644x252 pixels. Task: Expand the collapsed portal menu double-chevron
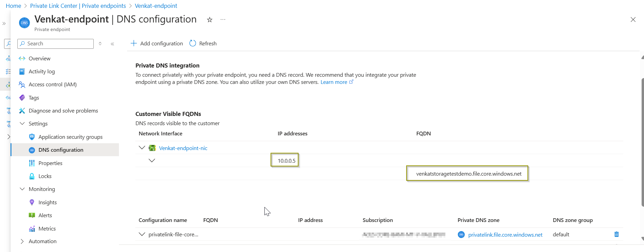point(4,24)
